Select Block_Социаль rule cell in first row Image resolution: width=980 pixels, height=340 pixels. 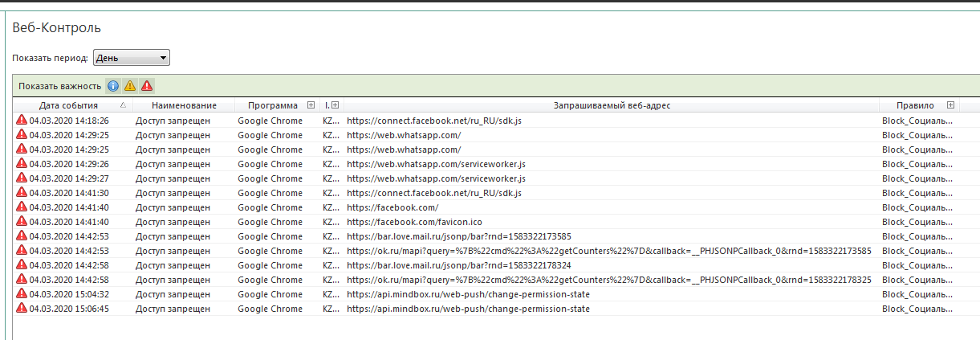click(917, 121)
